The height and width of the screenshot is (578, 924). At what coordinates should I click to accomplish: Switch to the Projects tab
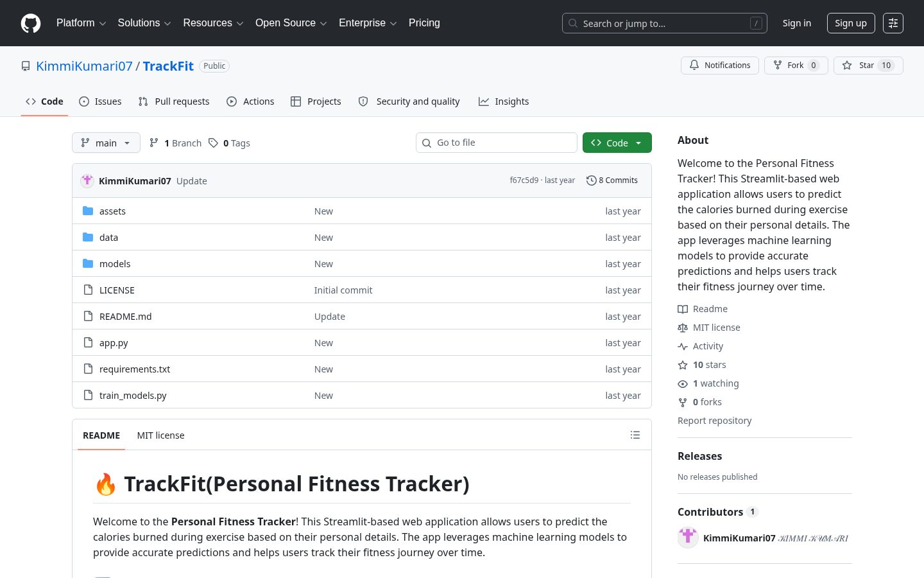point(316,101)
